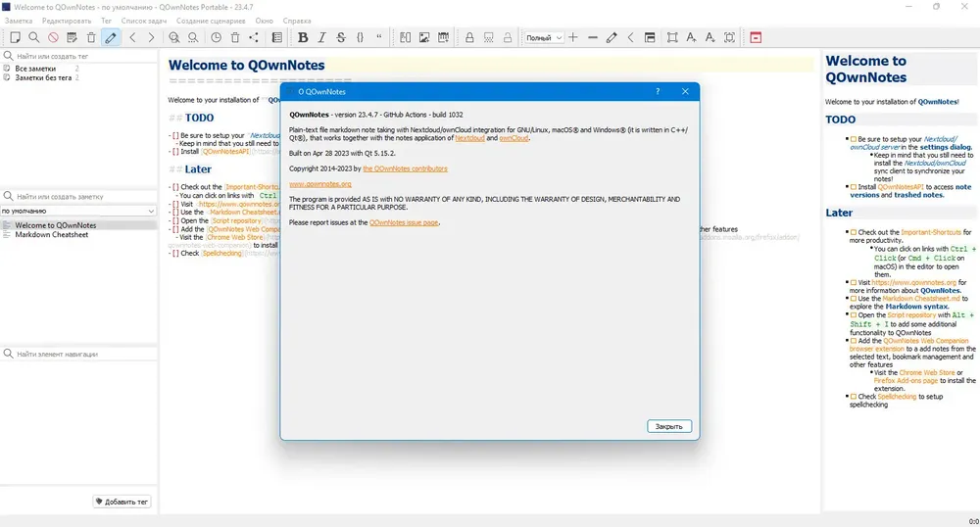Click the new note icon in toolbar
This screenshot has height=527, width=980.
(x=15, y=37)
